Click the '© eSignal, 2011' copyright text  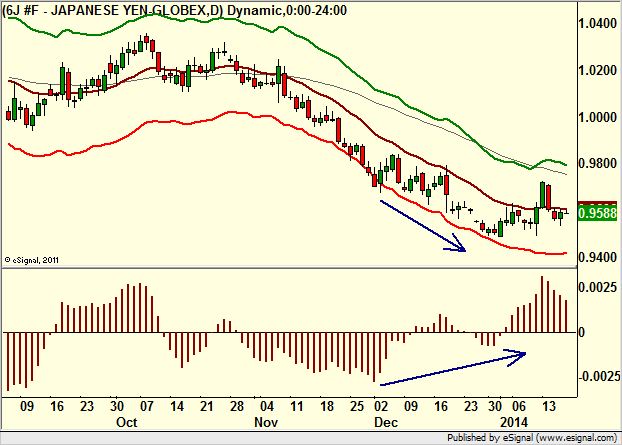tap(32, 260)
